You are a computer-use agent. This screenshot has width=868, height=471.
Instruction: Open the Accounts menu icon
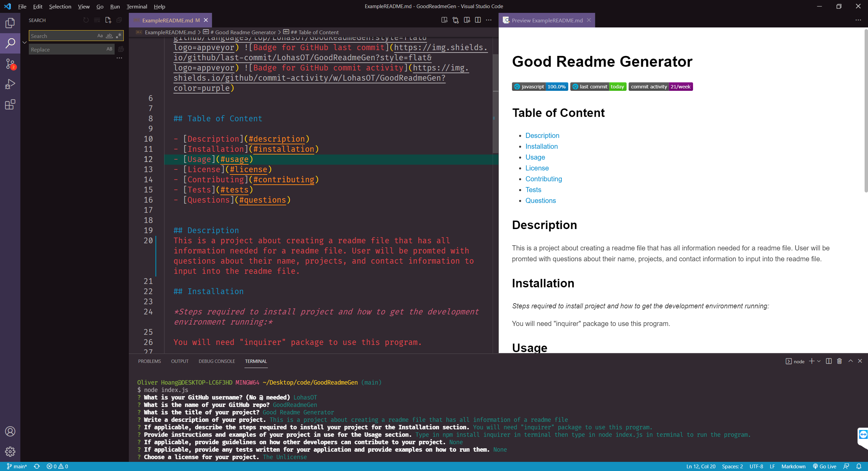10,431
